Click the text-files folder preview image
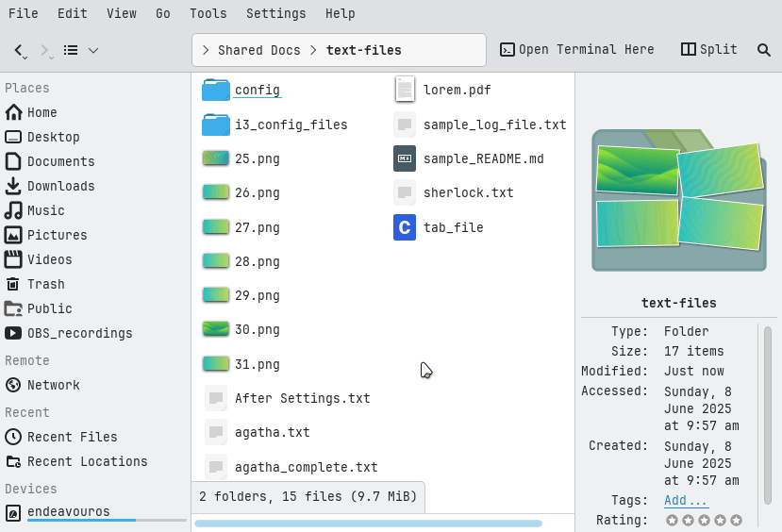This screenshot has height=532, width=782. coord(679,200)
